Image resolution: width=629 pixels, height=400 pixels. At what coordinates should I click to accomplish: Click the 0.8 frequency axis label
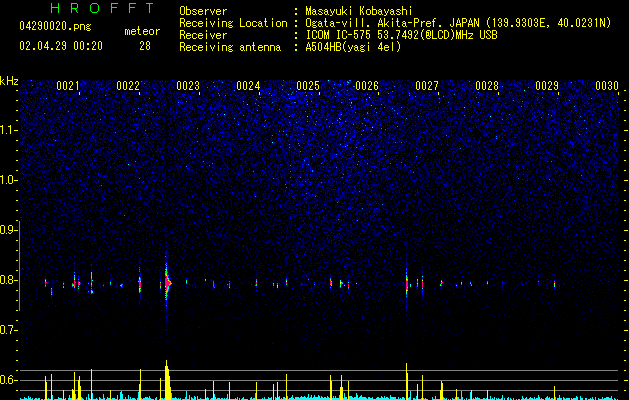click(x=9, y=280)
